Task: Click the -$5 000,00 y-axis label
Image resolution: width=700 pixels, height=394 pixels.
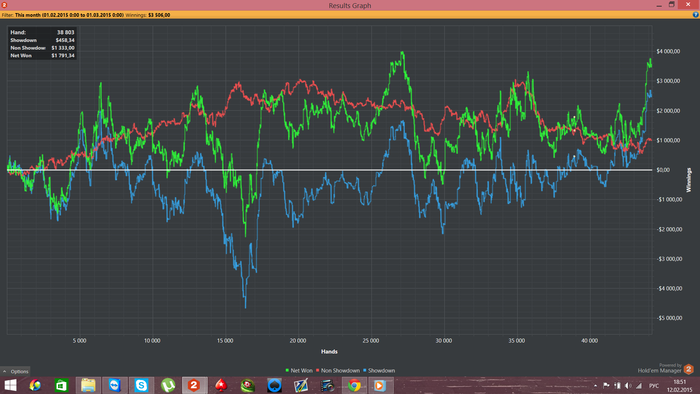Action: pos(669,318)
